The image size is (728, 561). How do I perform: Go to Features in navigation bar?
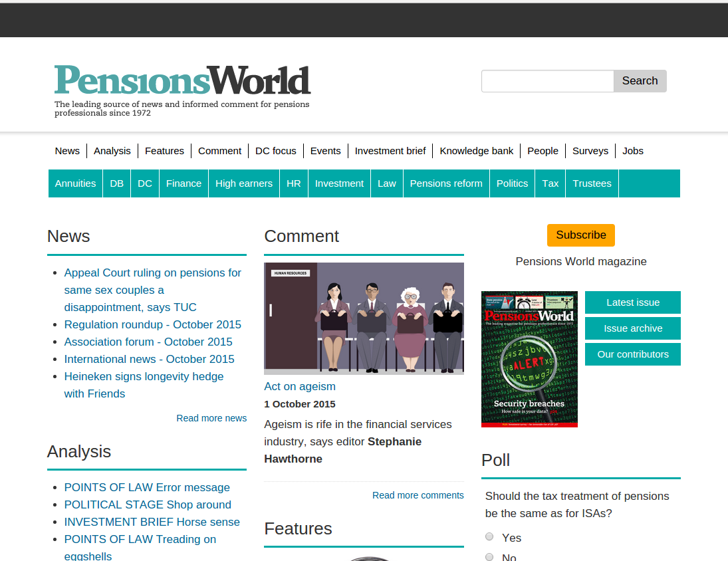164,151
